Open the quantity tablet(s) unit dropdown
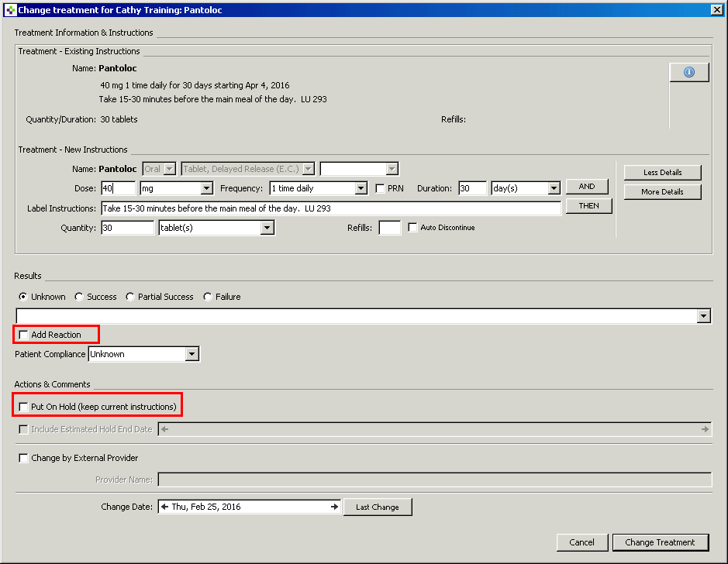728x564 pixels. (x=267, y=228)
